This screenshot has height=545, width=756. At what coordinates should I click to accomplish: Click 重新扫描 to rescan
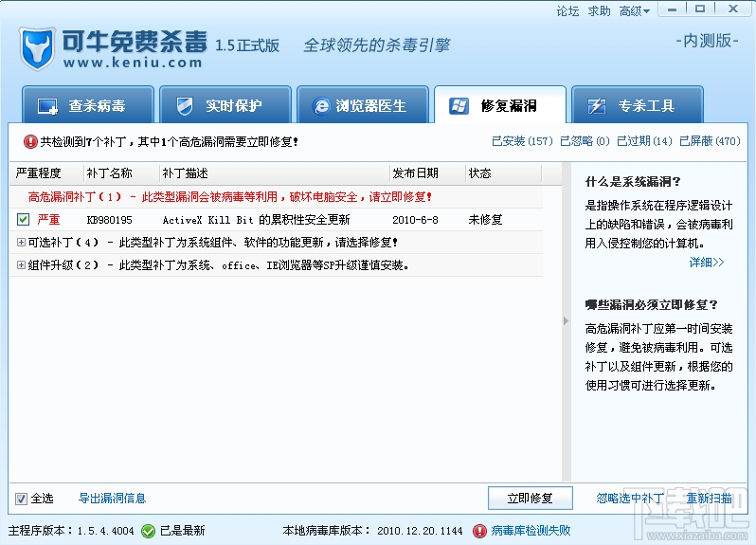tap(710, 499)
